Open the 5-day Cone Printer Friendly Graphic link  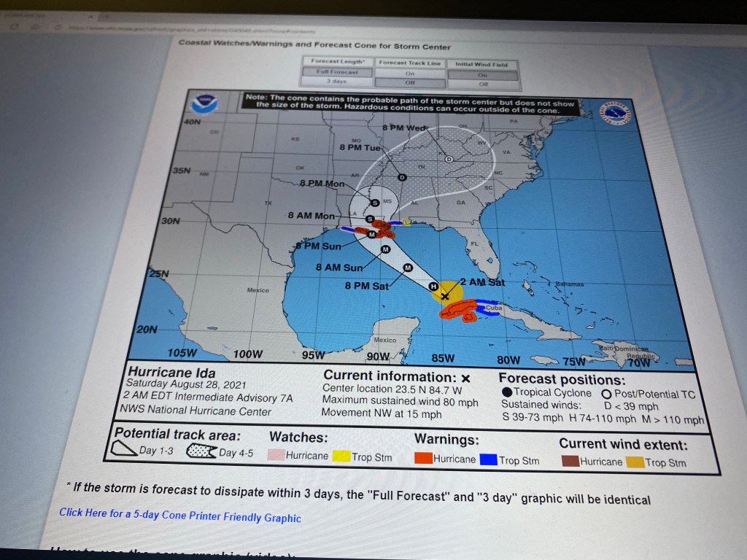tap(179, 516)
